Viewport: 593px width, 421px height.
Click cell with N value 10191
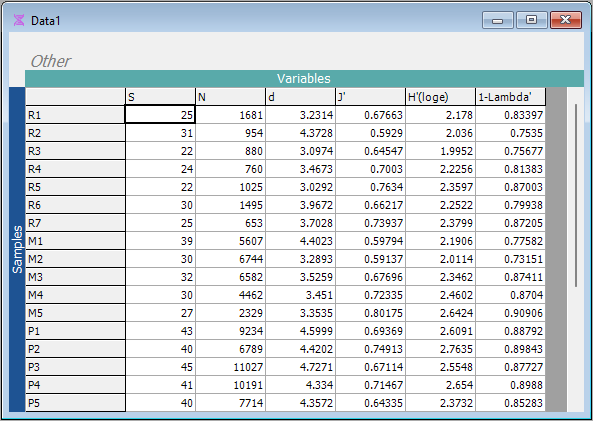point(230,385)
